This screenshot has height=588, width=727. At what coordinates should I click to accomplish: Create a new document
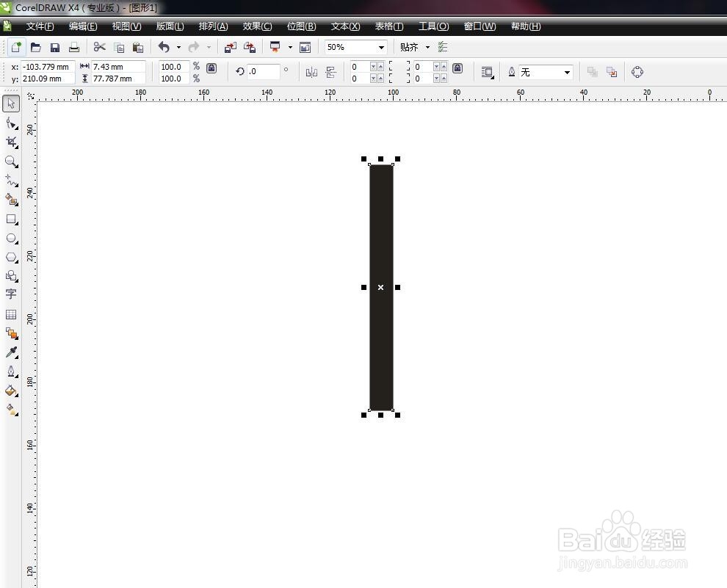(16, 47)
